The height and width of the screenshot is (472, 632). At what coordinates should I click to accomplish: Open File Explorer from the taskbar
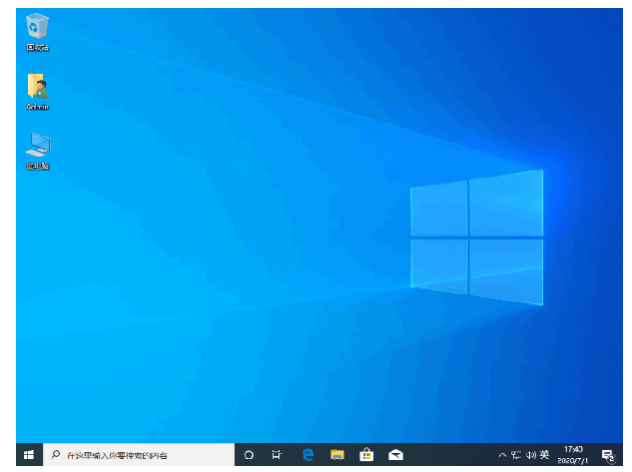pos(338,455)
